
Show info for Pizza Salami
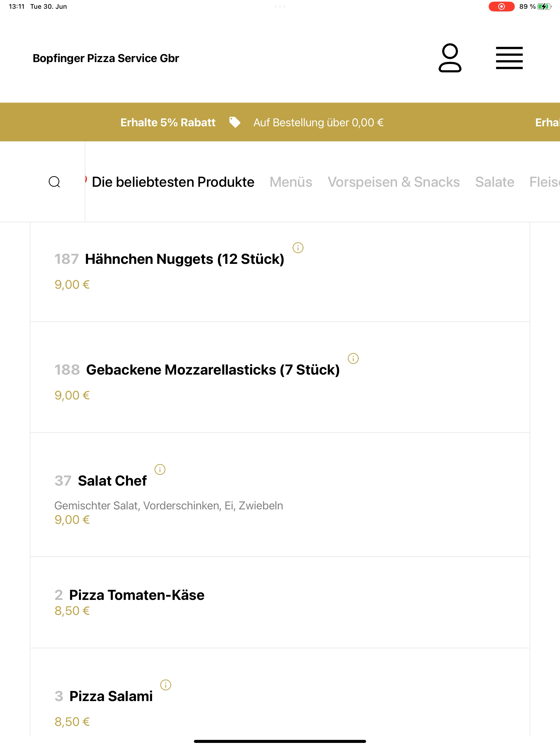[x=165, y=685]
